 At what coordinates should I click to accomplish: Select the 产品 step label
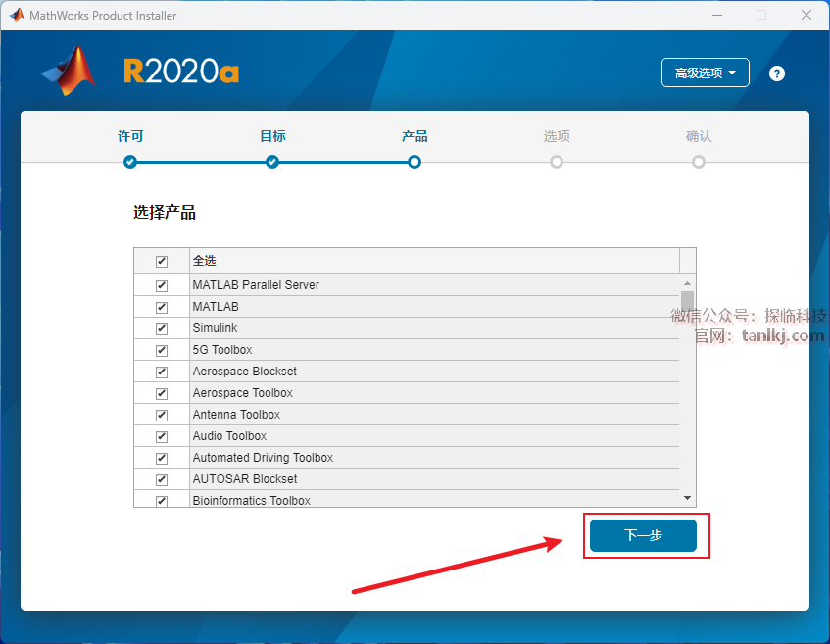pyautogui.click(x=415, y=136)
